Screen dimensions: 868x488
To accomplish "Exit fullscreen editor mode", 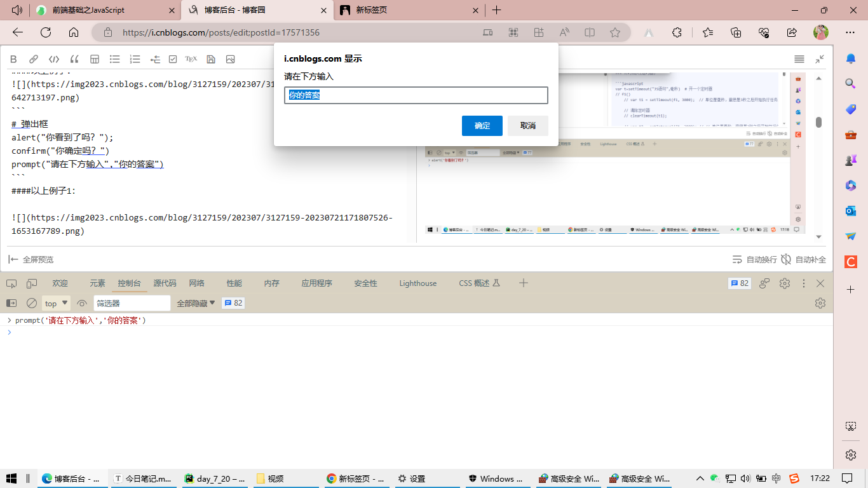I will tap(820, 59).
